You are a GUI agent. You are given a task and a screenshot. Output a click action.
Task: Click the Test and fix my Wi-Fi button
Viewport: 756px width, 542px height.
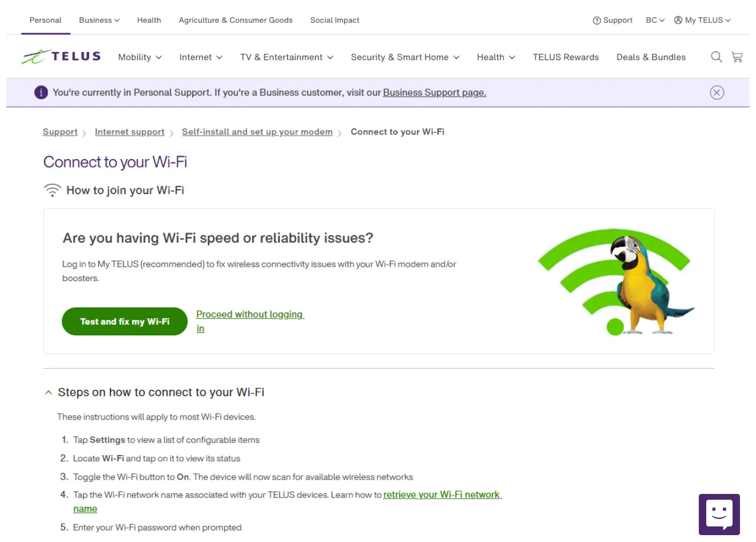point(125,322)
